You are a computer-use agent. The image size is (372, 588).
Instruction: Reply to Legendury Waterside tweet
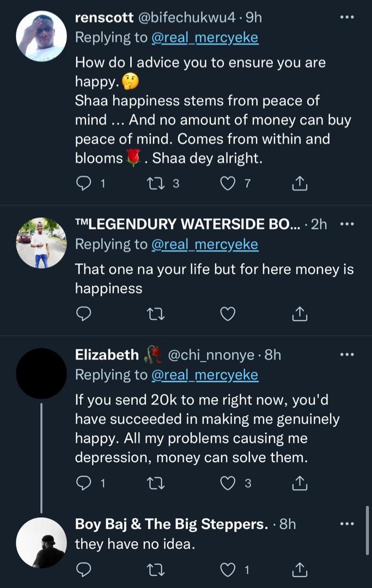pos(83,314)
